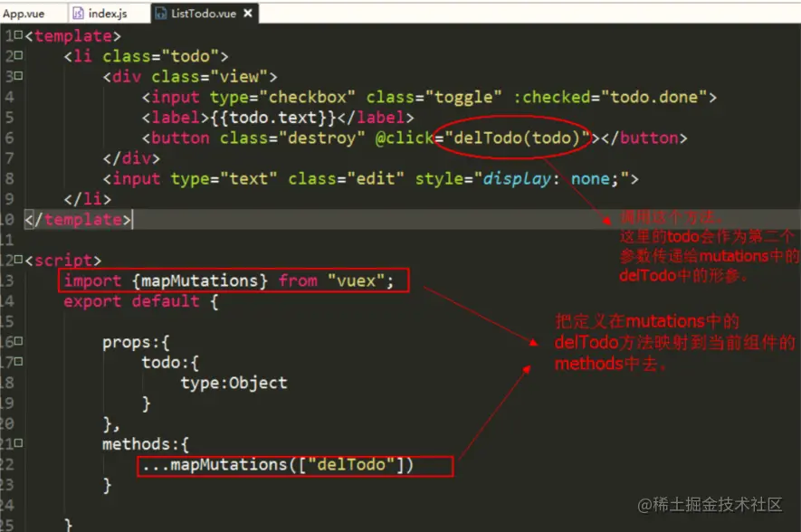Collapse the div view fold marker at line 3

19,76
